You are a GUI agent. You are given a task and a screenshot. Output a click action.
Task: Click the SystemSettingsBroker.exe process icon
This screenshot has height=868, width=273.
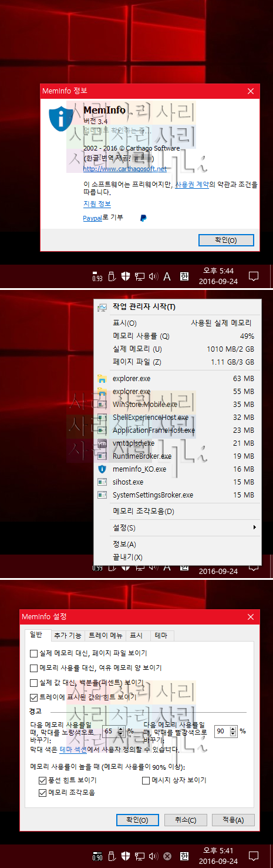(x=102, y=495)
